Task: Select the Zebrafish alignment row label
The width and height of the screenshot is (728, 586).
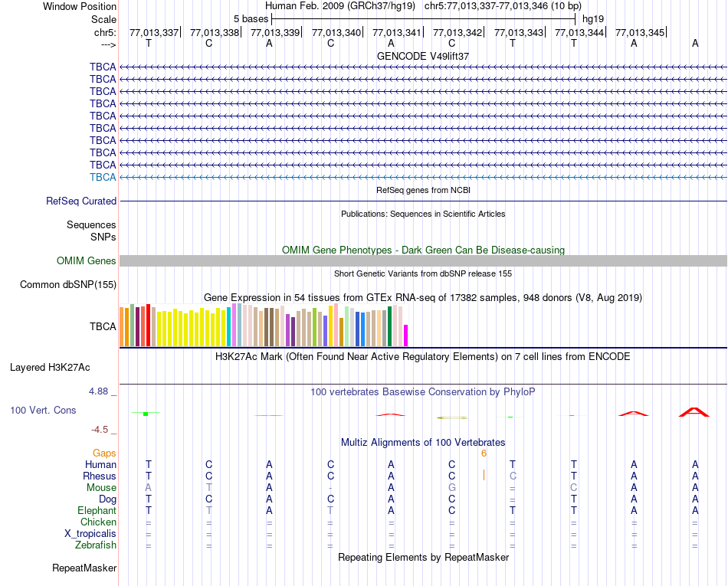Action: [x=96, y=545]
